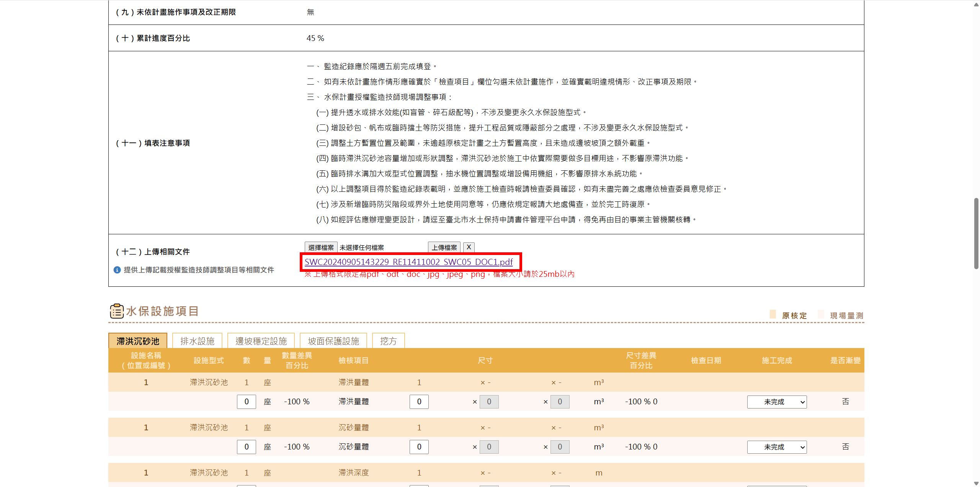Screen dimensions: 980x487
Task: Switch to the 坡面保護設施 tab
Action: click(333, 341)
